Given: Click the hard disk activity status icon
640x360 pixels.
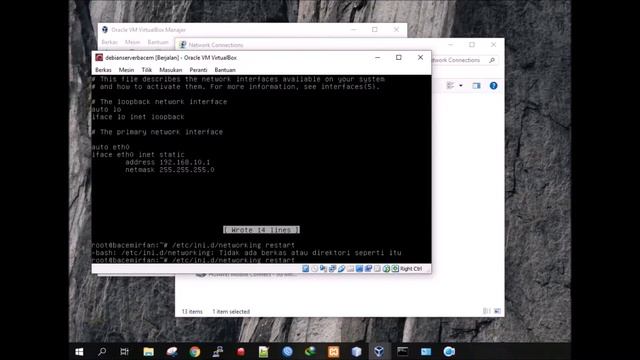Looking at the screenshot, I should click(x=305, y=269).
